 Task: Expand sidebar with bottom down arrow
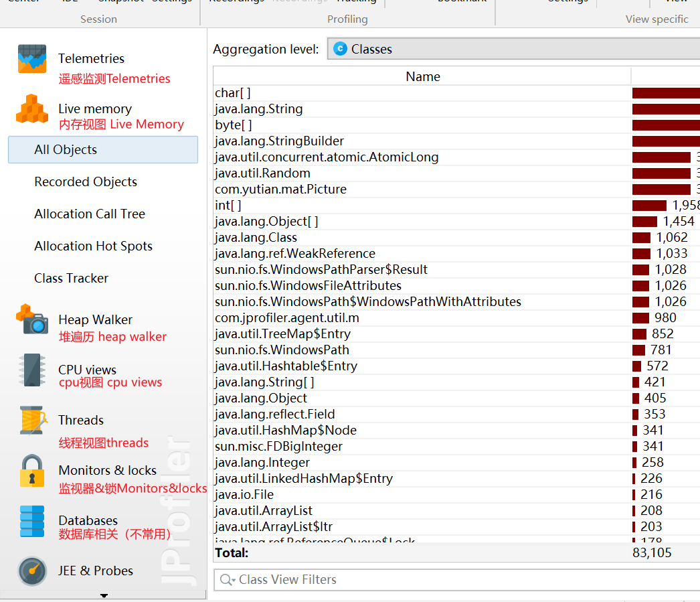104,595
